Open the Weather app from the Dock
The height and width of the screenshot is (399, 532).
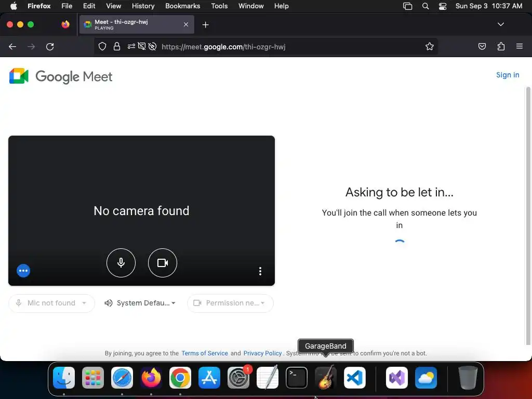(x=426, y=378)
